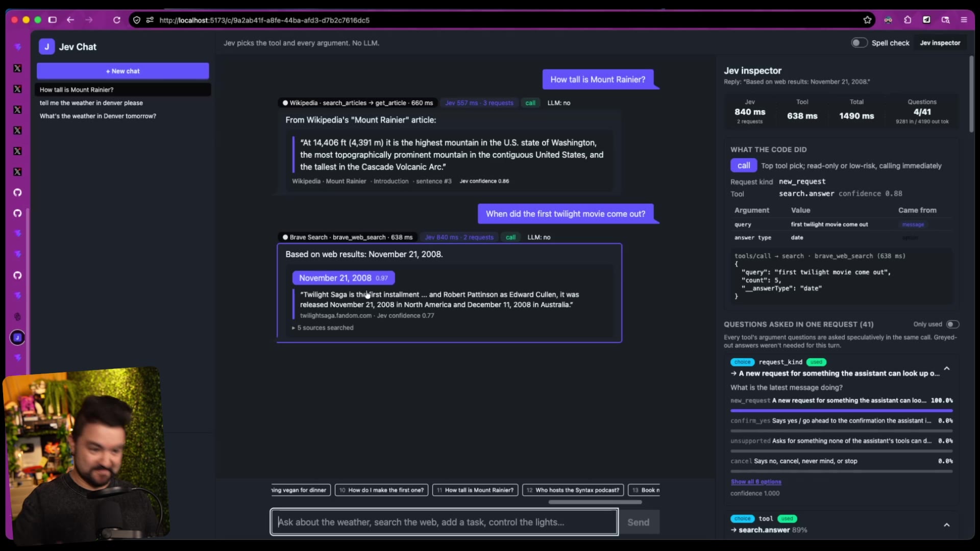Expand the 5 sources searched disclosure

coord(323,328)
